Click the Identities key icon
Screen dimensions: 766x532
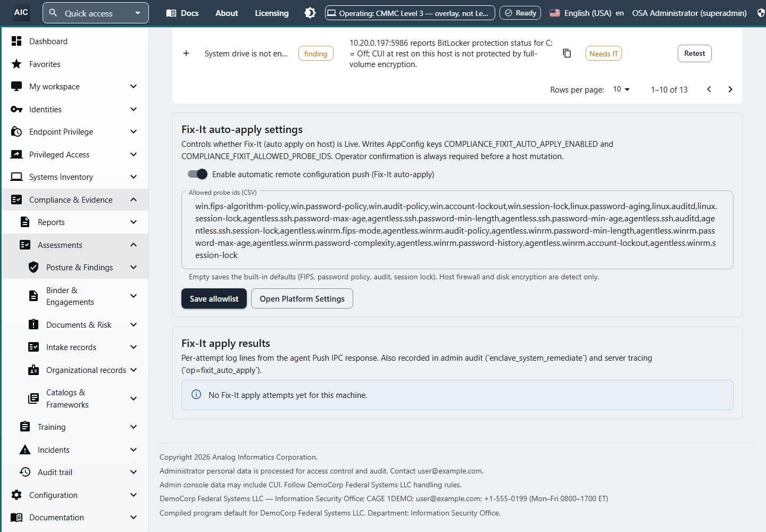[x=16, y=109]
